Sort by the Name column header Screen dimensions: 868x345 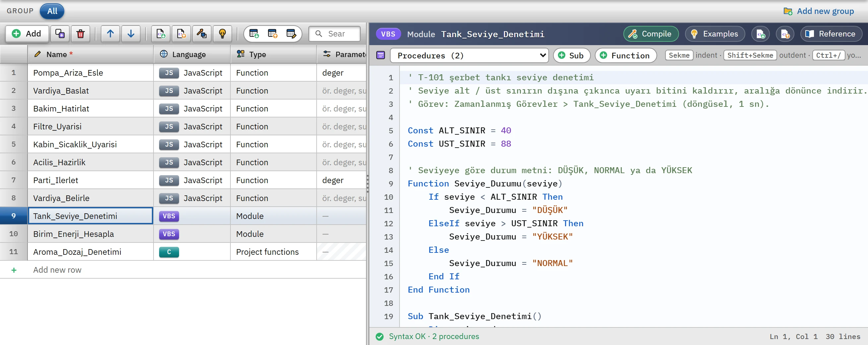(90, 54)
